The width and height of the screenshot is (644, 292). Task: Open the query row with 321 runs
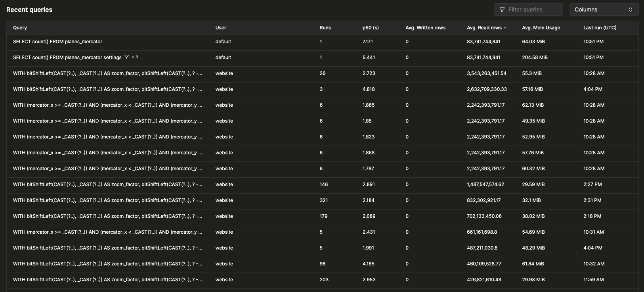107,200
